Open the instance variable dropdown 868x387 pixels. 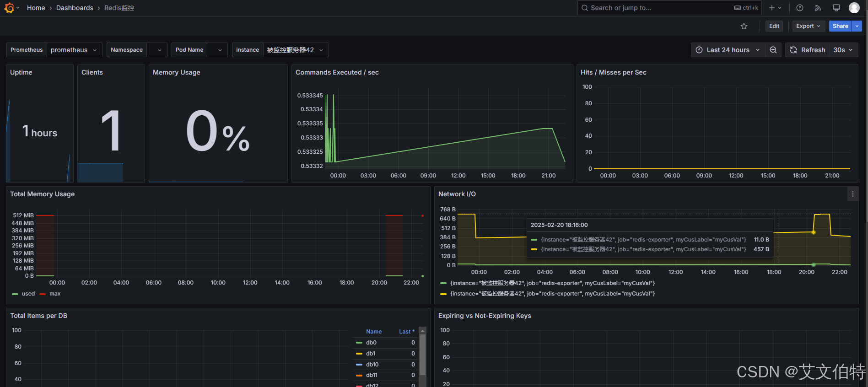tap(296, 50)
